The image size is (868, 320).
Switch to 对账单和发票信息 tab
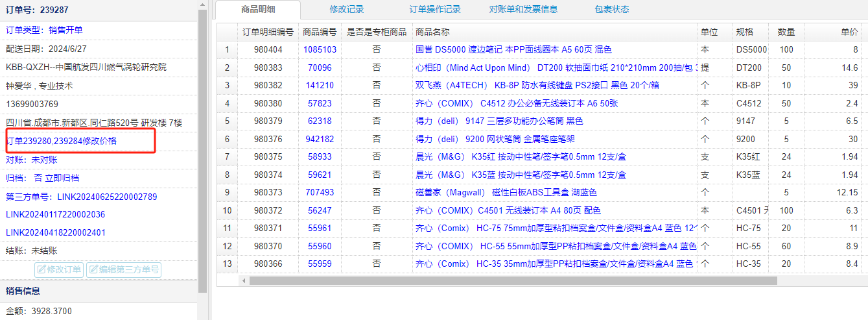coord(523,9)
